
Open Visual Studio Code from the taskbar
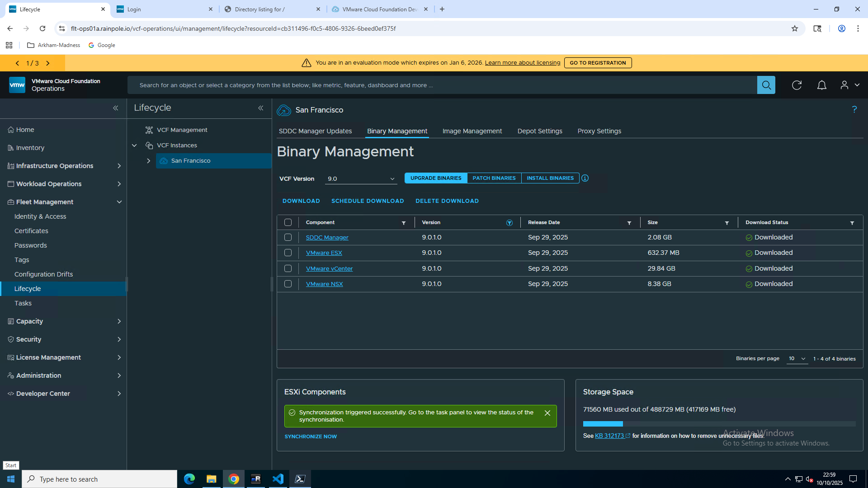tap(278, 479)
